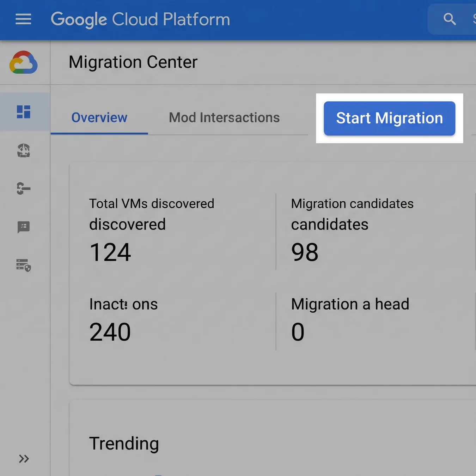Click the value 240
The width and height of the screenshot is (476, 476).
click(x=110, y=332)
